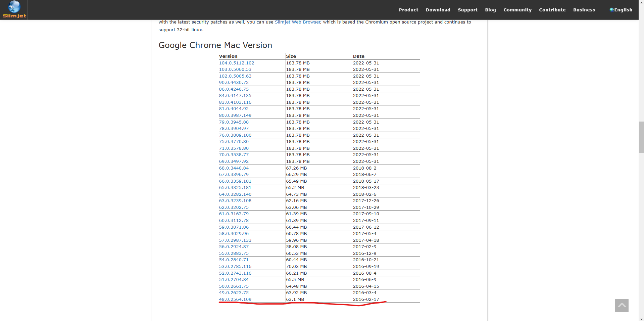
Task: Download Chrome version 51.0.2704.84
Action: click(x=234, y=280)
